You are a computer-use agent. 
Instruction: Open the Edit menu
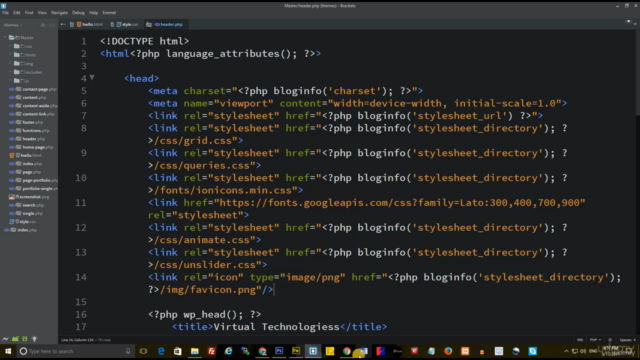pos(17,13)
